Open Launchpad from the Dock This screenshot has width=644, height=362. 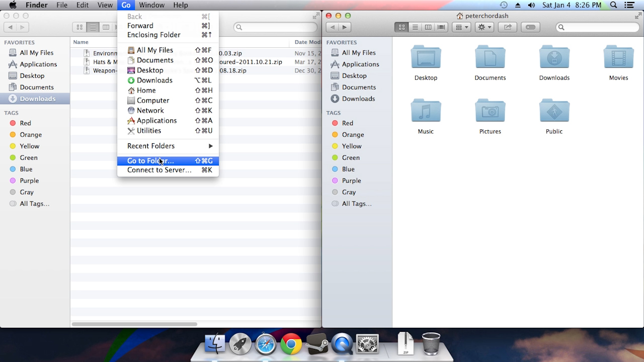240,344
